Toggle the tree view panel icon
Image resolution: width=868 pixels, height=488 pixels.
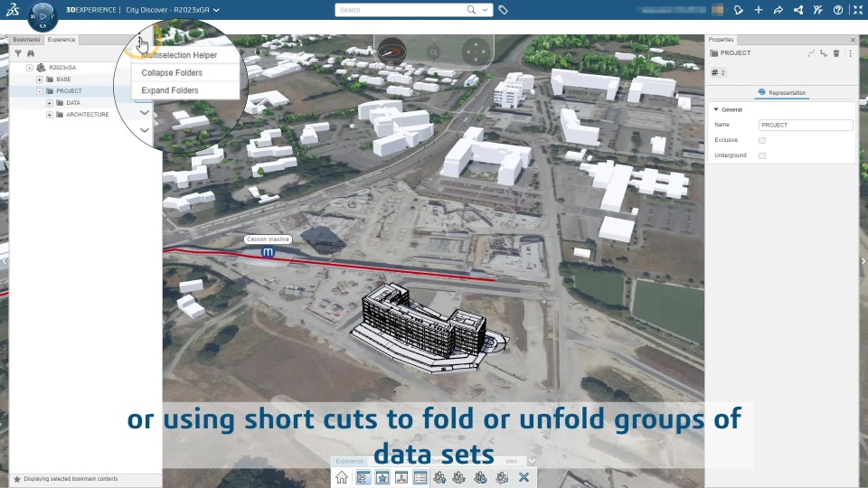[363, 477]
